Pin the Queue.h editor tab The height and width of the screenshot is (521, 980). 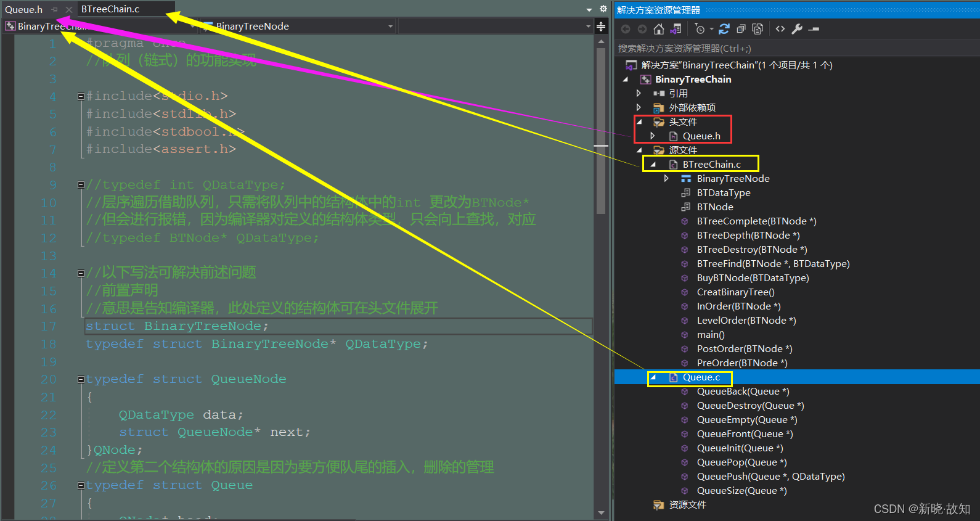[55, 9]
